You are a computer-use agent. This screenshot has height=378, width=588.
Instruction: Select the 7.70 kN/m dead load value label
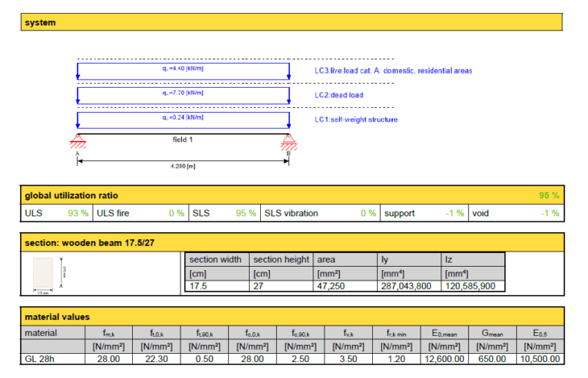pyautogui.click(x=182, y=93)
